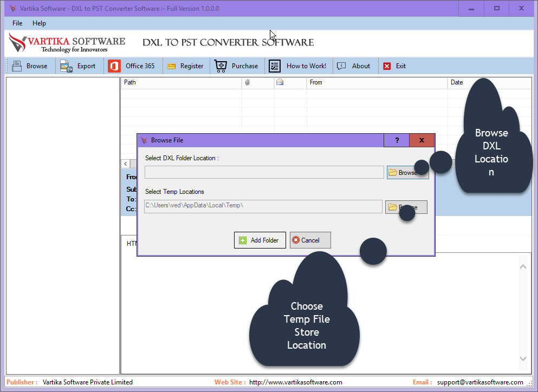The height and width of the screenshot is (392, 538).
Task: Click the Add Folder button
Action: [260, 240]
